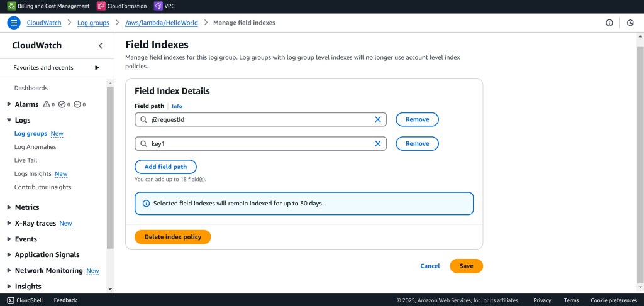Click the Save button

[466, 266]
